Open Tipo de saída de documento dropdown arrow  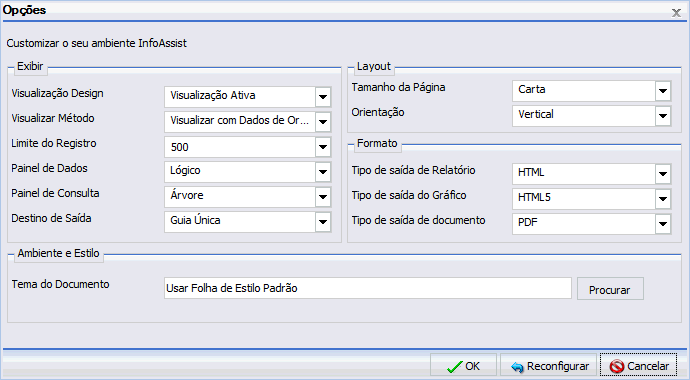pyautogui.click(x=663, y=224)
